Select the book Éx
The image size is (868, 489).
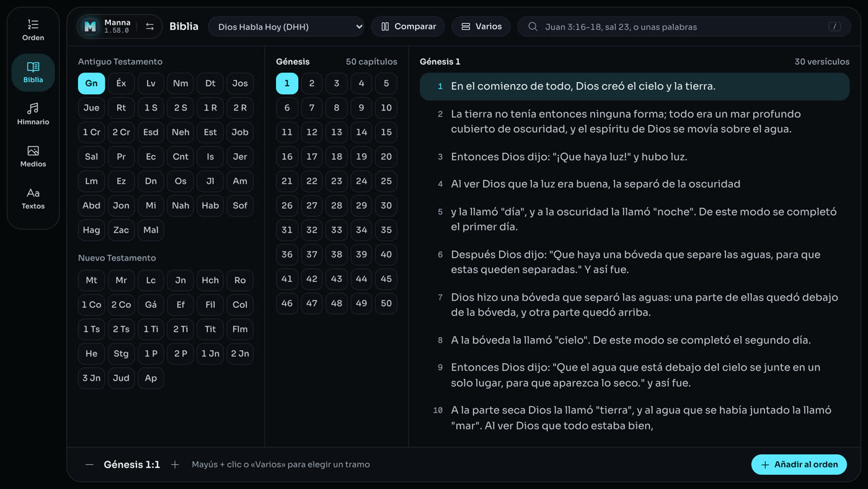pyautogui.click(x=121, y=83)
